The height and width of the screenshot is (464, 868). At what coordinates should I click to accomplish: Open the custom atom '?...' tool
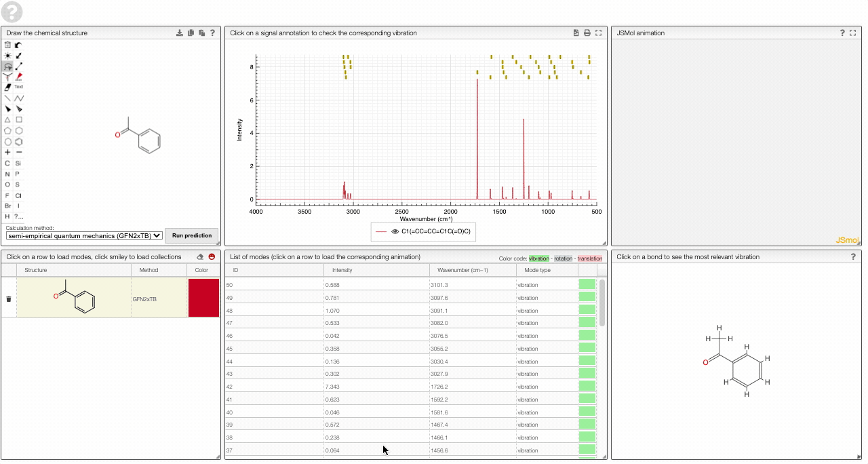[18, 216]
